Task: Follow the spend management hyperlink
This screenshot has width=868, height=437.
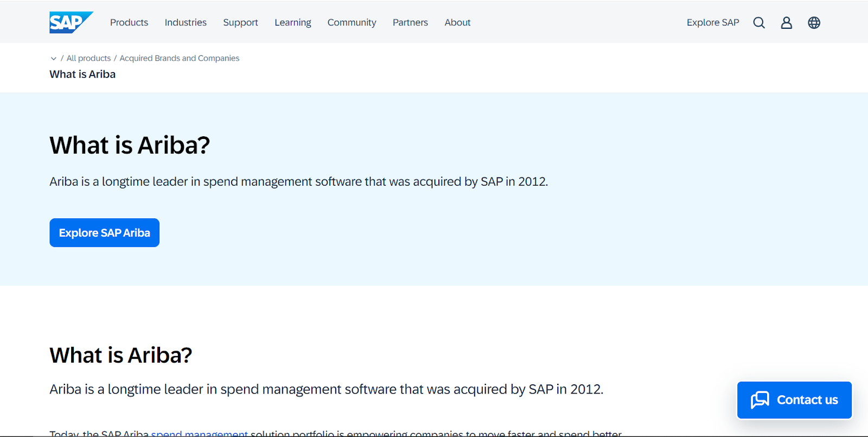Action: (x=199, y=433)
